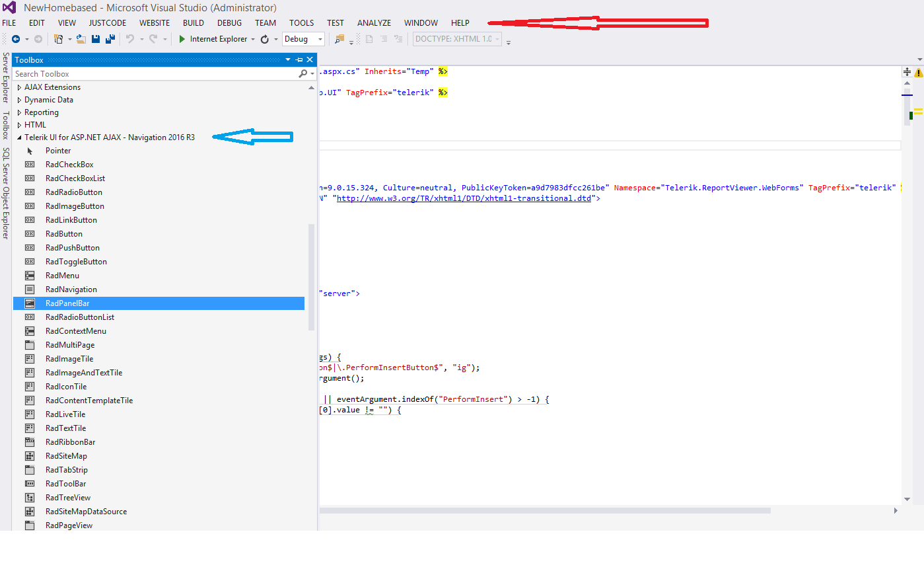Click the Refresh browser icon

point(264,39)
